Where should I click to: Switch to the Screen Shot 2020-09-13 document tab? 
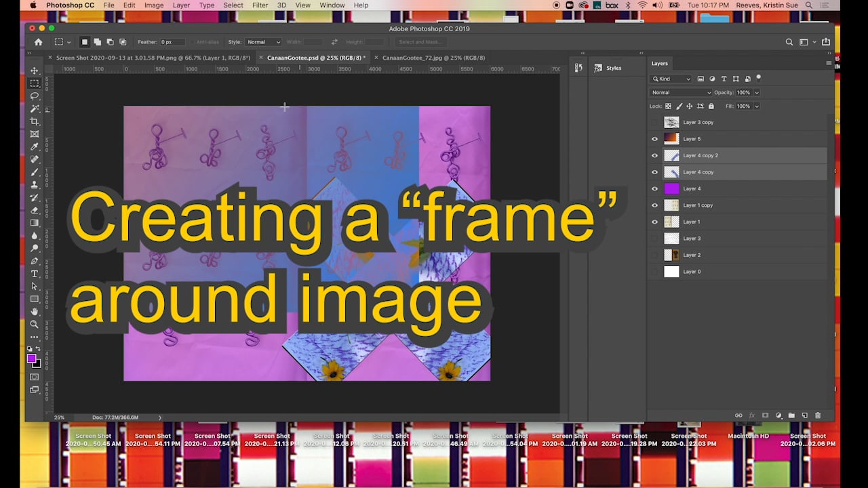pyautogui.click(x=153, y=58)
